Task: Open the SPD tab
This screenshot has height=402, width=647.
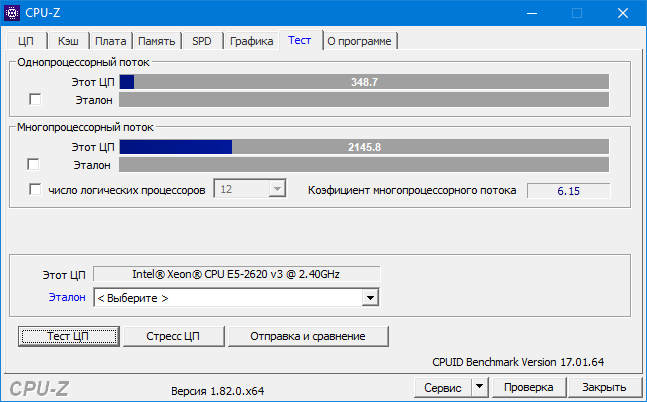Action: (x=202, y=41)
